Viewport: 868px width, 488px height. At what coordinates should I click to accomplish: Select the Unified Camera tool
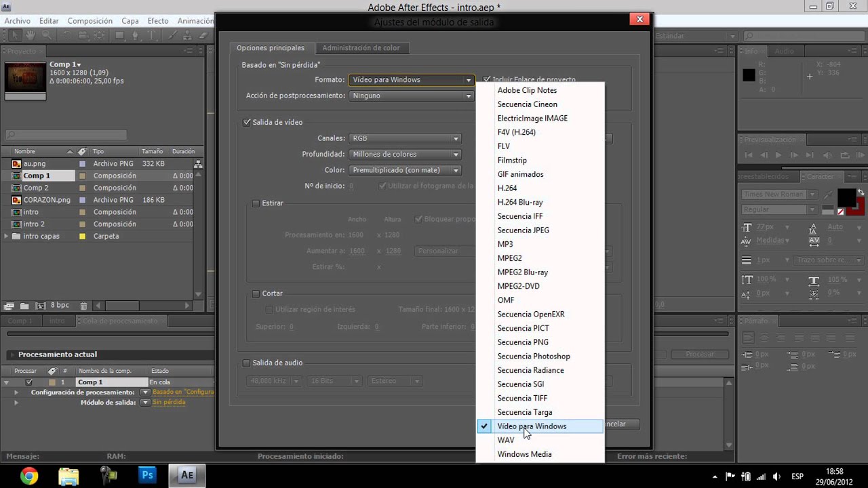[x=83, y=35]
